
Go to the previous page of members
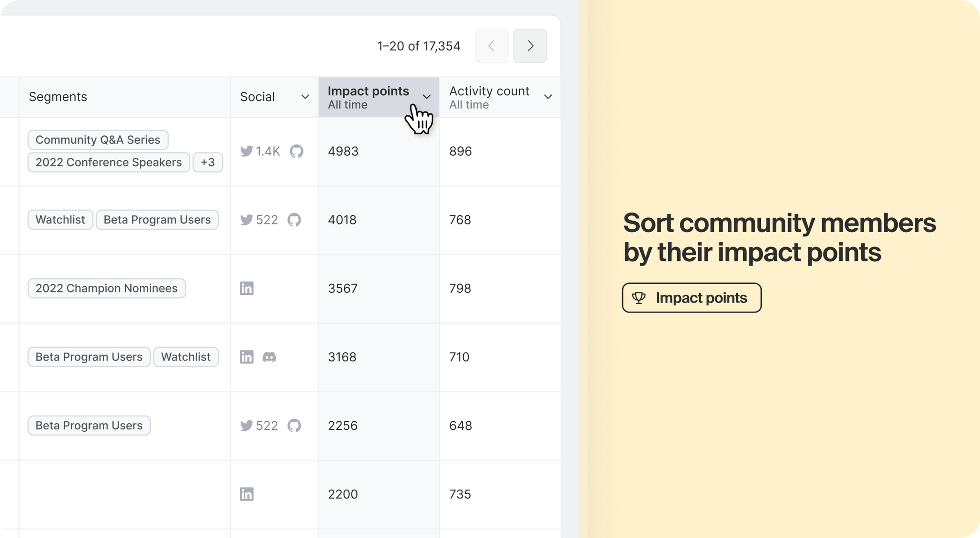[x=491, y=46]
